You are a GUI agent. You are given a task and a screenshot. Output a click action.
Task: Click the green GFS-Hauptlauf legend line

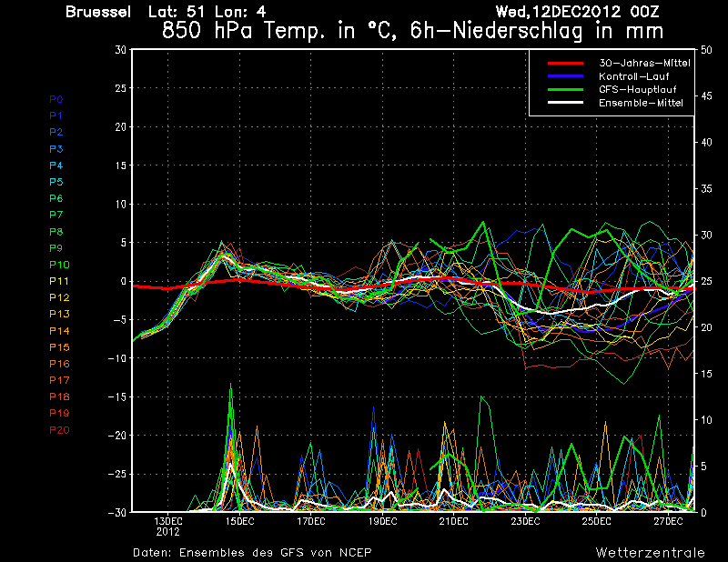[565, 89]
